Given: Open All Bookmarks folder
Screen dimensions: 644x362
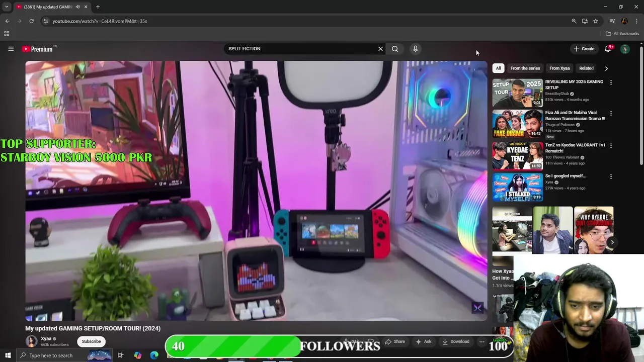Looking at the screenshot, I should pos(622,34).
